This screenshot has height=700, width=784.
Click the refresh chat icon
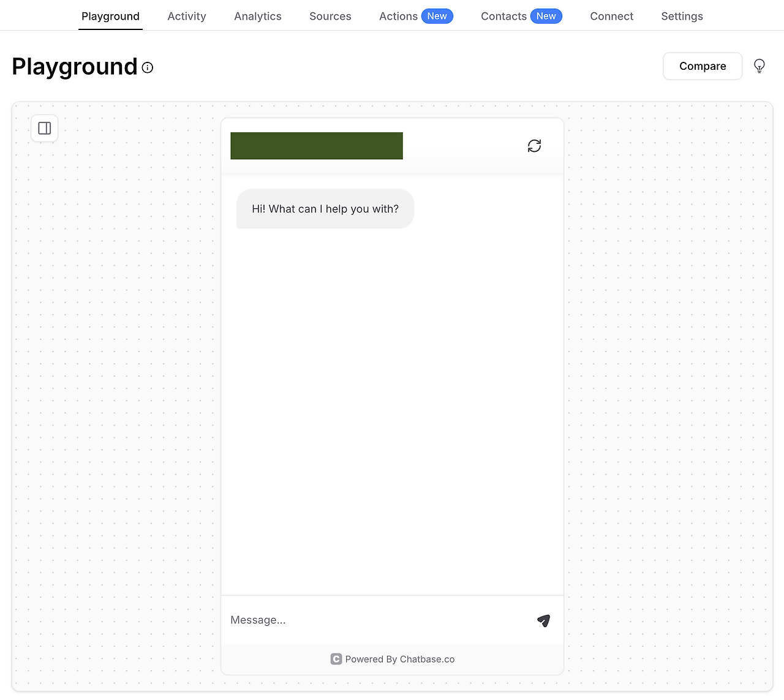pyautogui.click(x=534, y=146)
